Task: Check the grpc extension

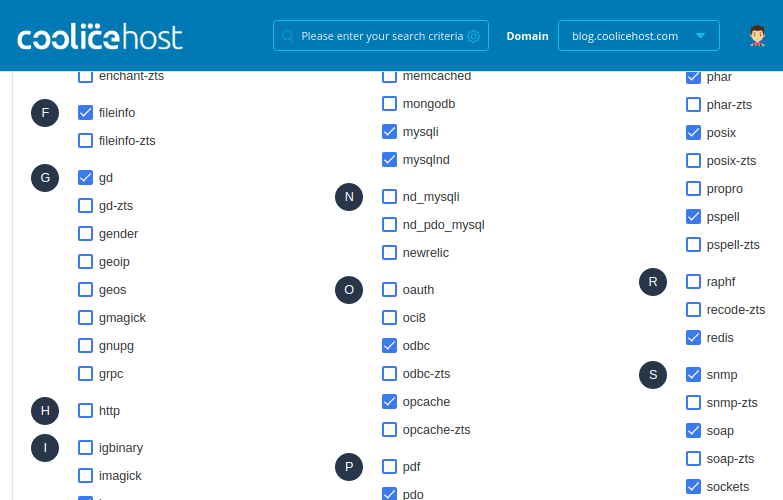Action: coord(85,374)
